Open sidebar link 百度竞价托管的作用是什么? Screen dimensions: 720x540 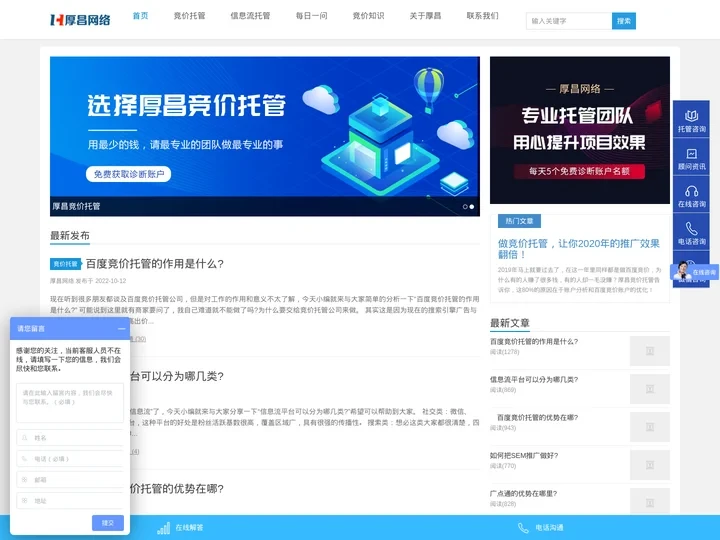point(534,341)
